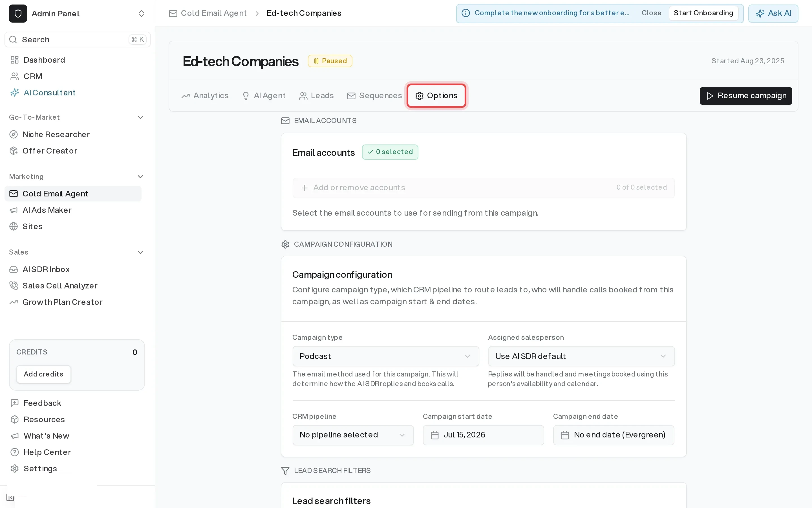Close the onboarding banner
812x508 pixels.
[x=651, y=13]
